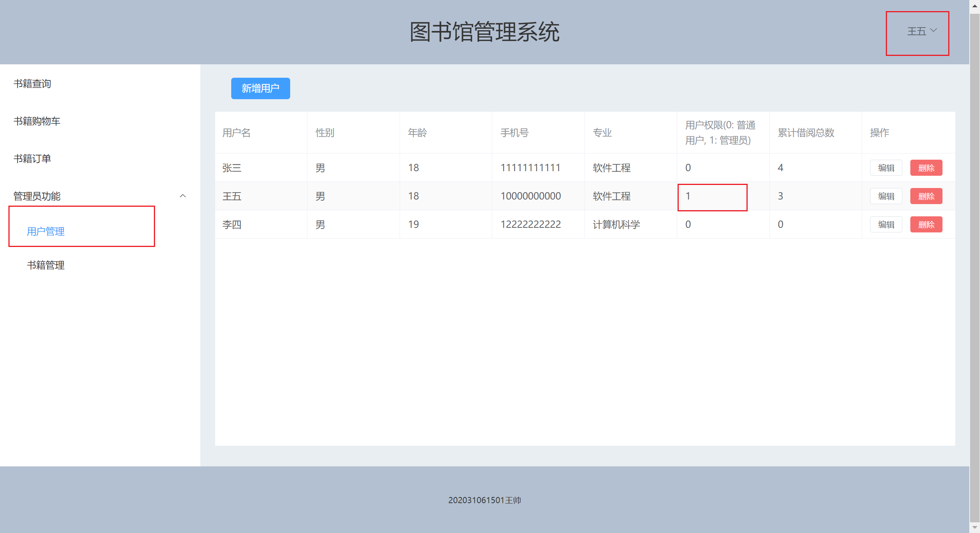This screenshot has width=980, height=533.
Task: Delete the 李四 user row
Action: (926, 224)
